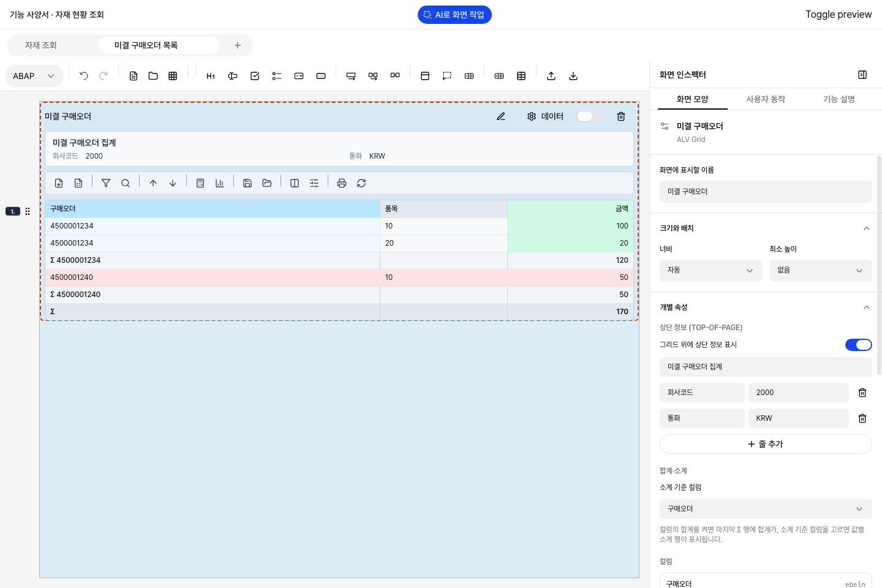This screenshot has height=588, width=882.
Task: Collapse the 화면 인스펙터 panel with its icon
Action: (862, 75)
